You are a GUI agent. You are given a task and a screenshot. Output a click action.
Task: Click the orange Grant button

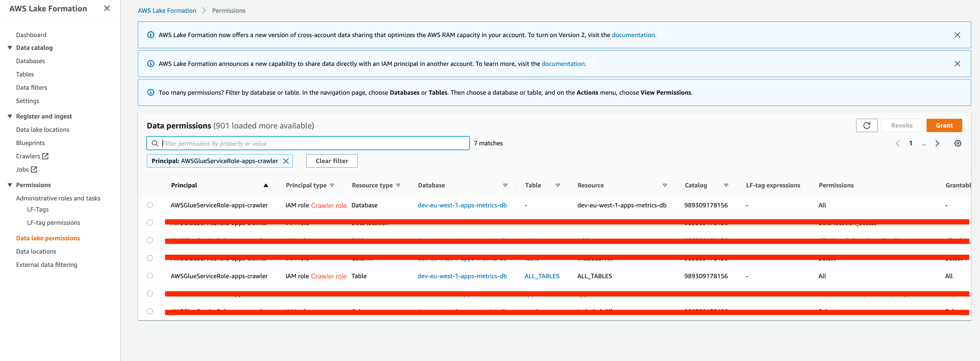click(943, 125)
